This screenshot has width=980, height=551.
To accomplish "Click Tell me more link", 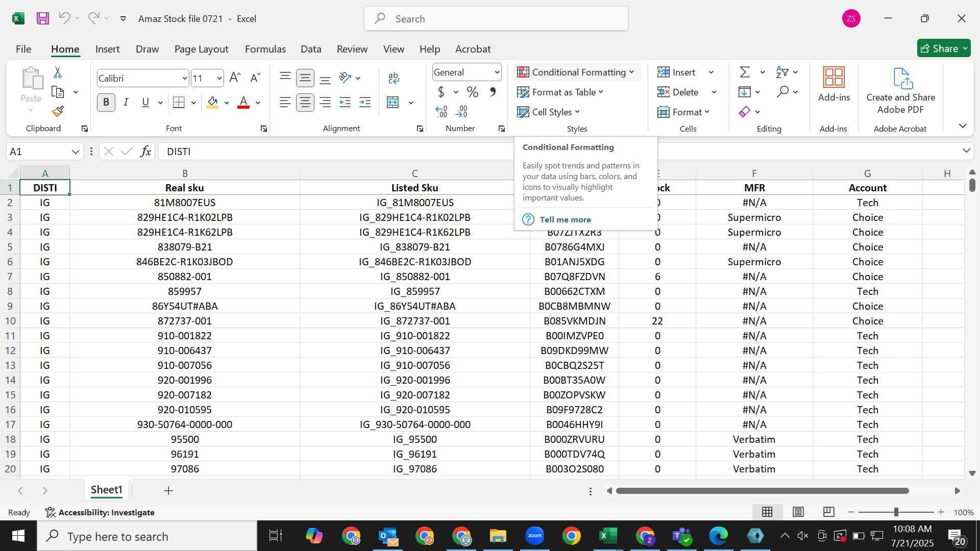I will pyautogui.click(x=565, y=219).
